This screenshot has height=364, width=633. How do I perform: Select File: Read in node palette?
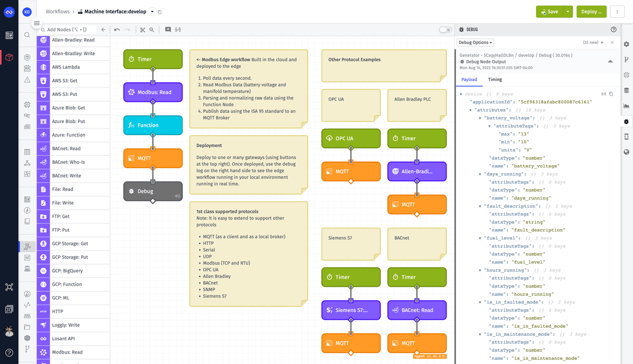[x=73, y=189]
